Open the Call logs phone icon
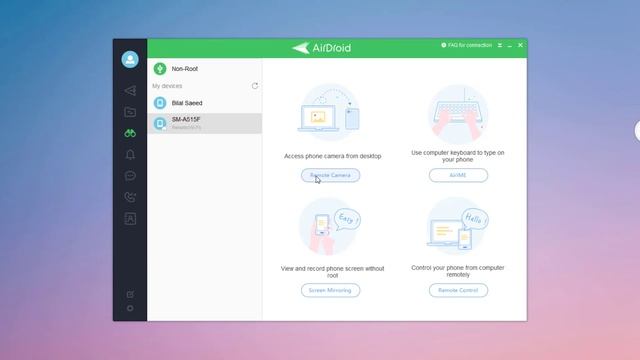The image size is (640, 360). pyautogui.click(x=130, y=197)
